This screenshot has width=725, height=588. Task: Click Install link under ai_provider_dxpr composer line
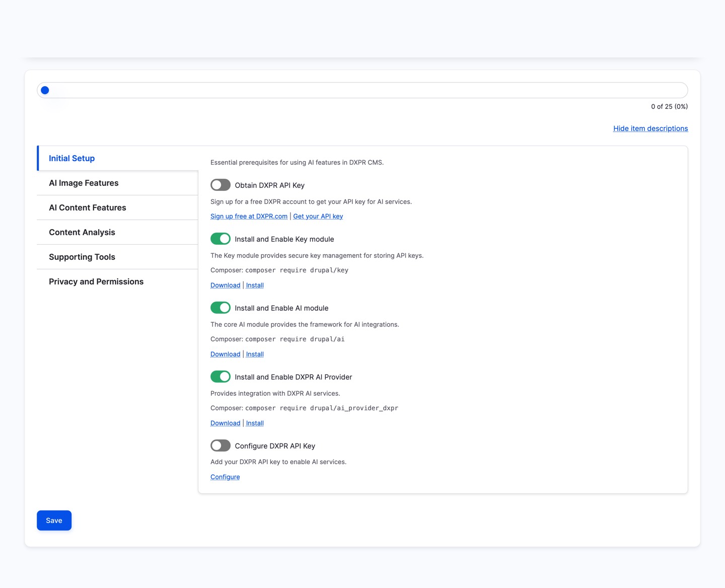tap(255, 423)
